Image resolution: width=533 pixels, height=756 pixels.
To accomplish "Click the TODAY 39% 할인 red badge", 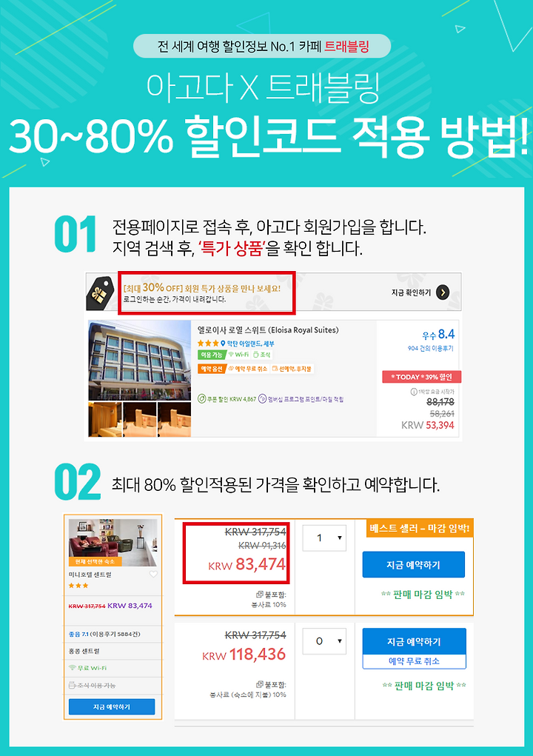I will point(422,377).
